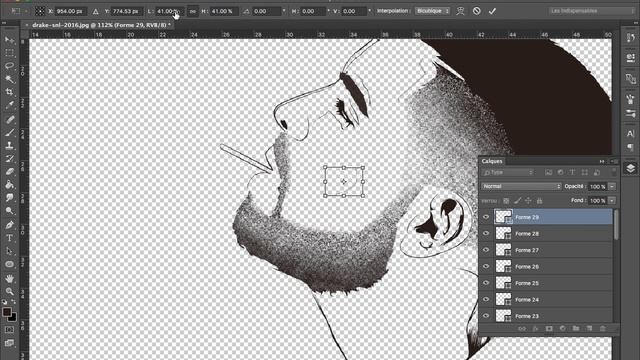Toggle Quick Mask mode
The height and width of the screenshot is (360, 640).
coord(9,329)
